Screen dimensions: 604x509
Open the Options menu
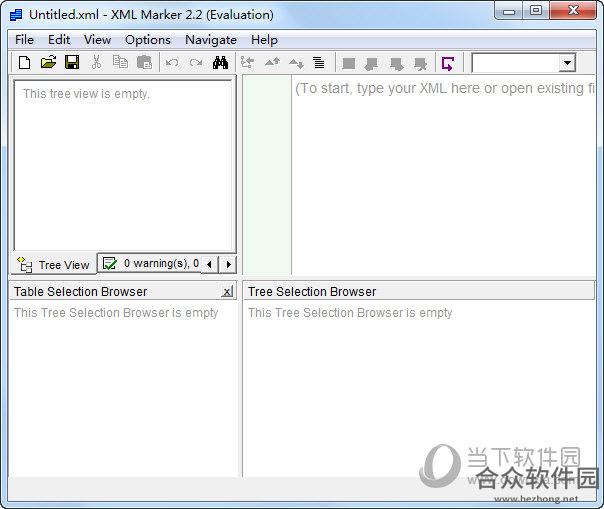point(148,40)
